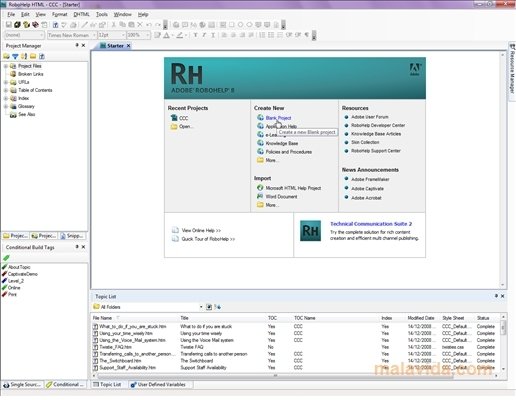Click the circle shape icon in toolbar
This screenshot has height=400, width=516.
pos(240,24)
